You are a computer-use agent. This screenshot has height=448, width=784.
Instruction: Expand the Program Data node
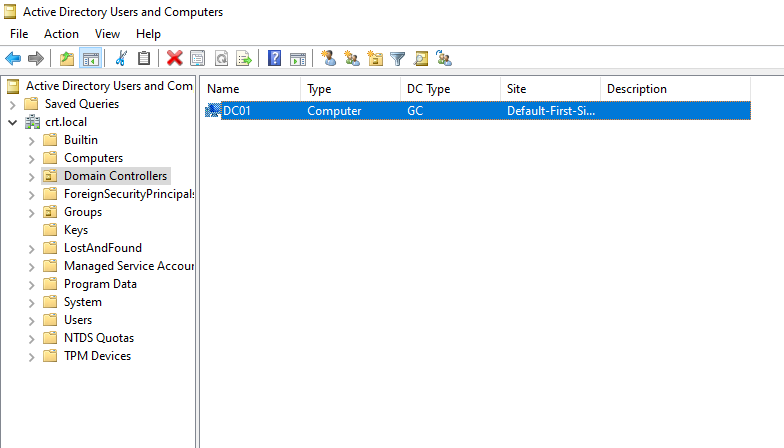click(32, 284)
